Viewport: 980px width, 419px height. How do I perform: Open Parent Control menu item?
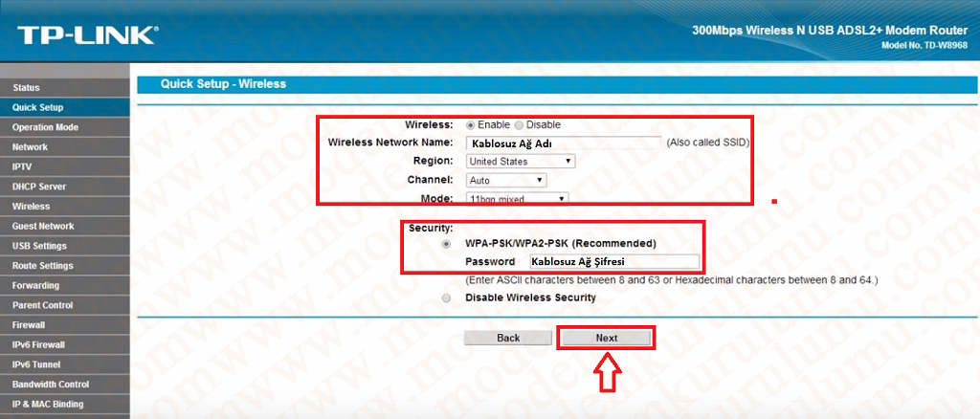click(43, 305)
